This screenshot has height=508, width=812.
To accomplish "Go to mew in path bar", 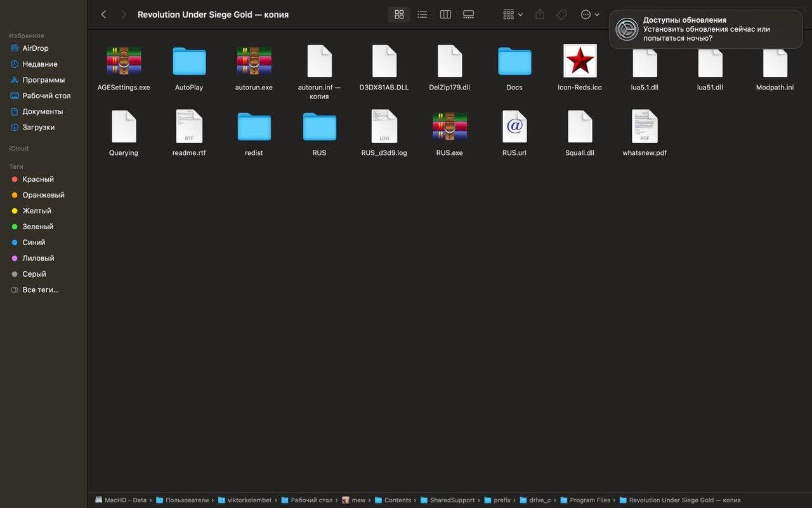I will pyautogui.click(x=353, y=500).
